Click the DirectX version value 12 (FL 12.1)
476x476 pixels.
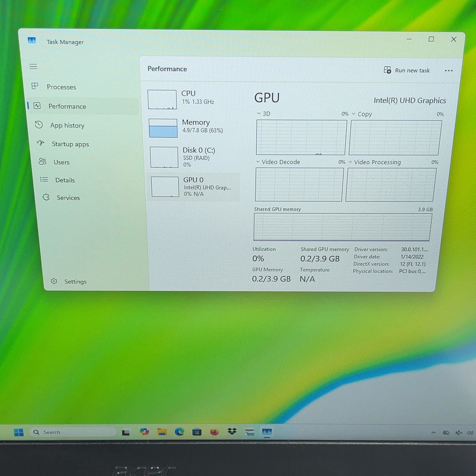click(413, 264)
